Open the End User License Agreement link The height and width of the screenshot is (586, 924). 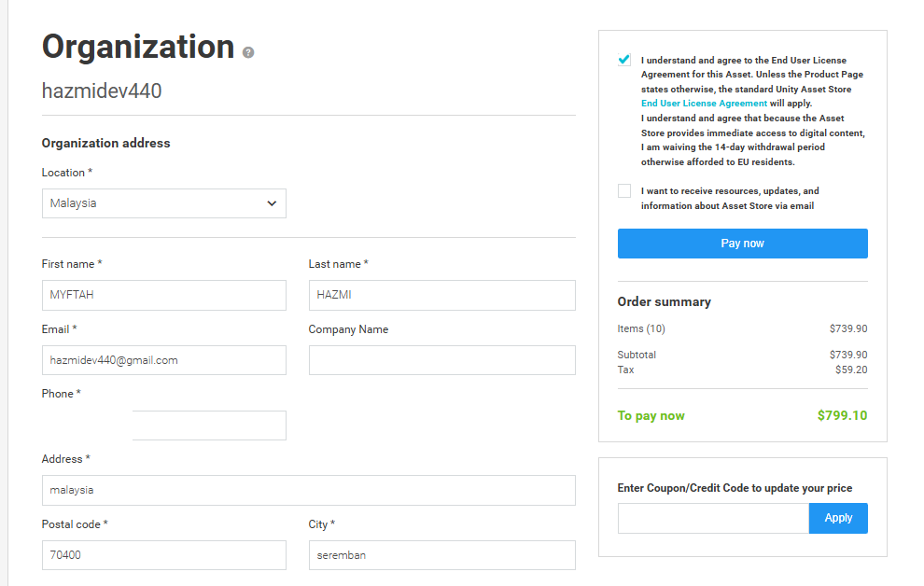tap(704, 104)
